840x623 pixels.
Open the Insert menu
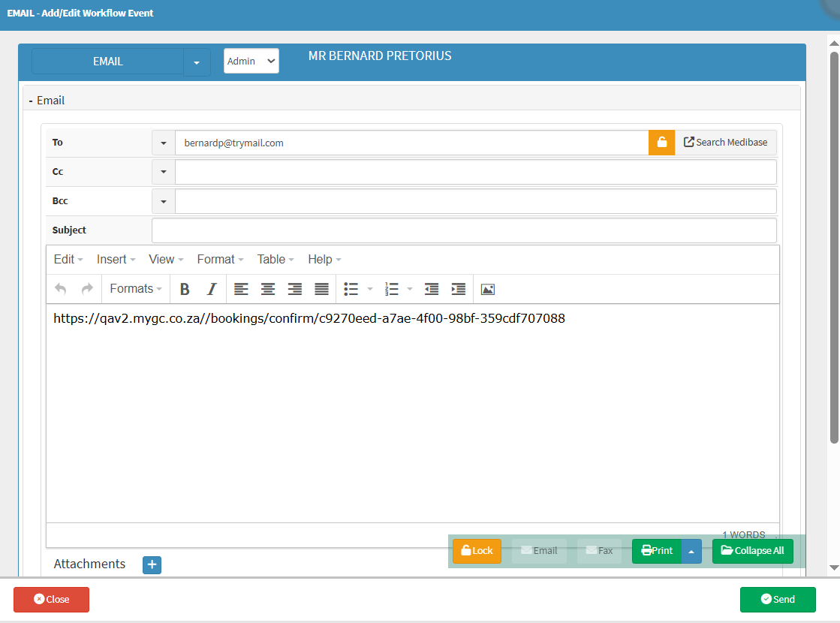(x=116, y=259)
